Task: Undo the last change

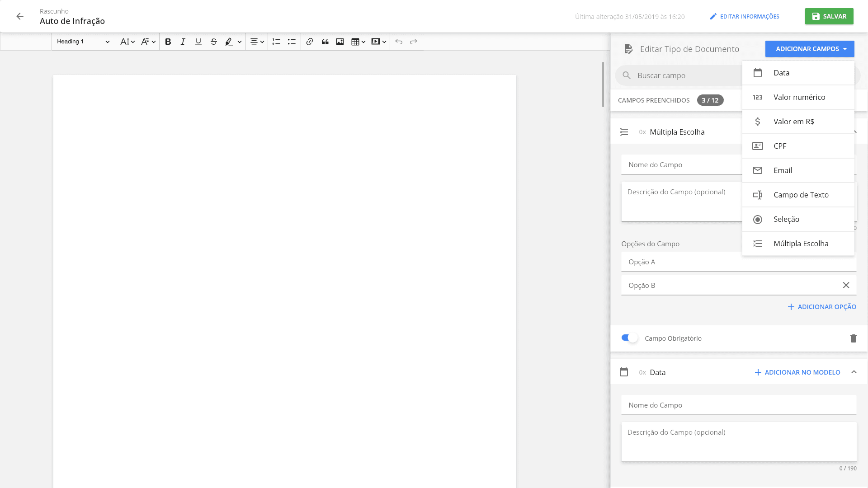Action: 398,42
